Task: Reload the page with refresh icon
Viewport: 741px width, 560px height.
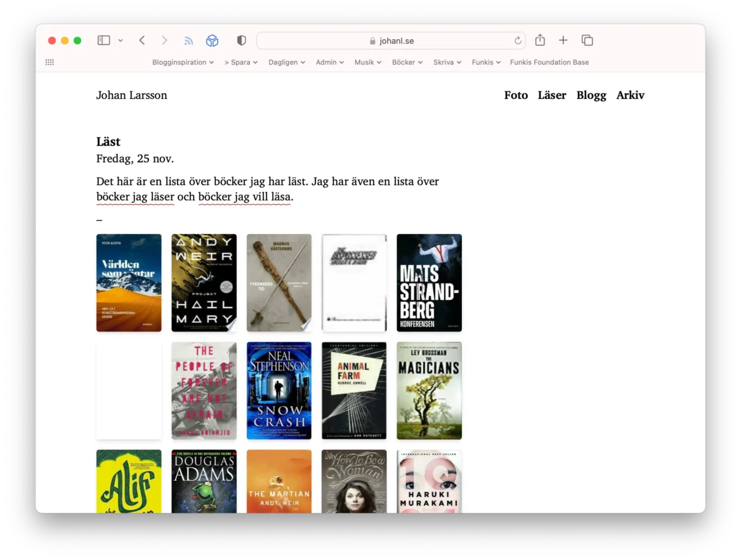Action: point(518,41)
